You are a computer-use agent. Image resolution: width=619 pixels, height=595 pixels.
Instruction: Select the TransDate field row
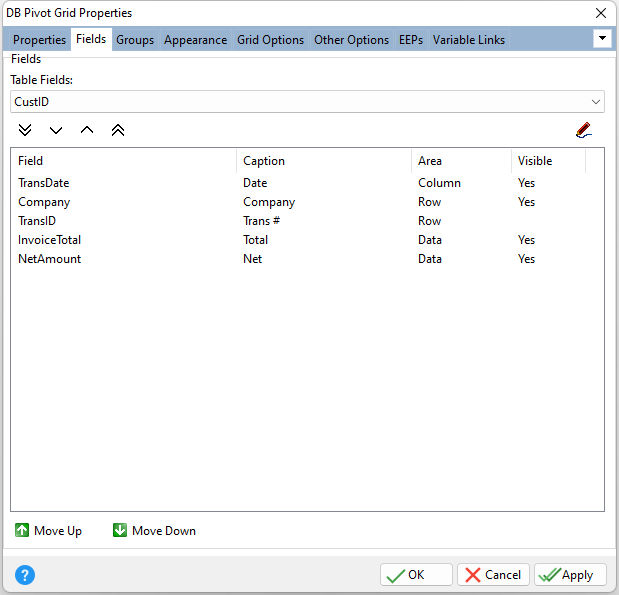pos(307,183)
